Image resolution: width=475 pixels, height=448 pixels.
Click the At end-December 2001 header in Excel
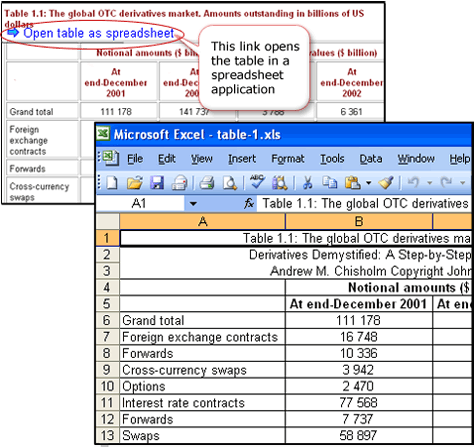(x=359, y=304)
